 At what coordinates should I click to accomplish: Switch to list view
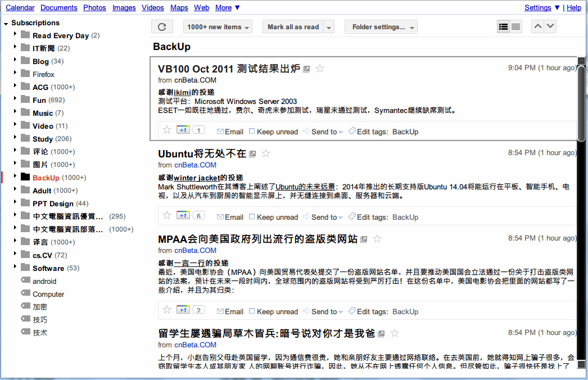click(x=515, y=26)
